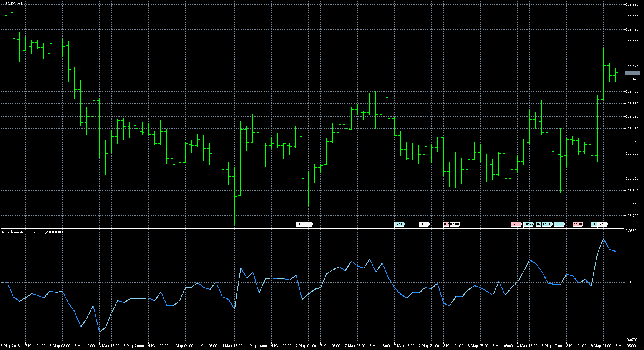This screenshot has height=350, width=644.
Task: Click the -0.0732 indicator scale value
Action: 631,340
